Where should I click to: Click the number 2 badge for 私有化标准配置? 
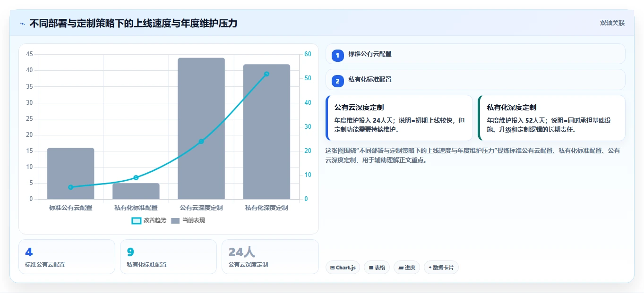coord(337,81)
